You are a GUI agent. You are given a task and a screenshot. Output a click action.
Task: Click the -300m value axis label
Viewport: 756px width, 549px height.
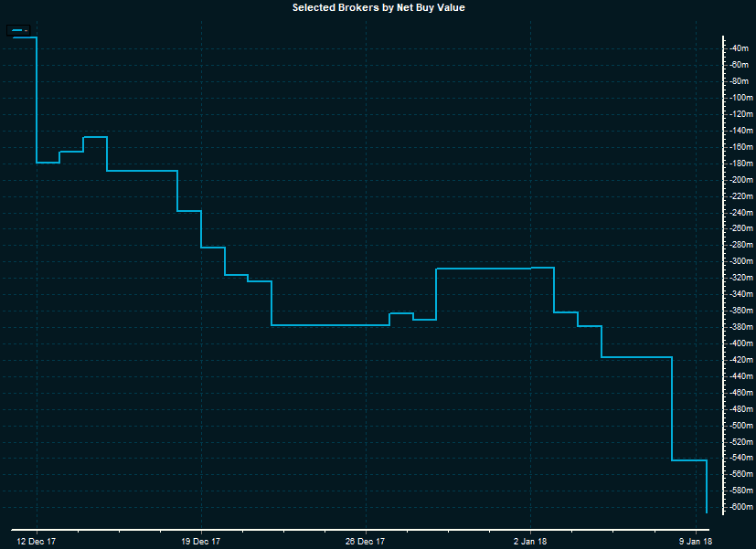click(x=741, y=261)
